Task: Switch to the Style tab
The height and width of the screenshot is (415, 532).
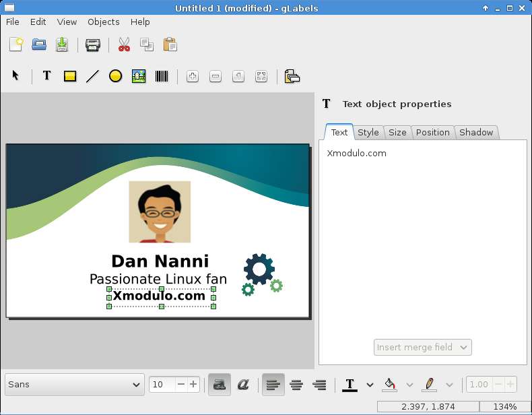Action: click(x=368, y=132)
